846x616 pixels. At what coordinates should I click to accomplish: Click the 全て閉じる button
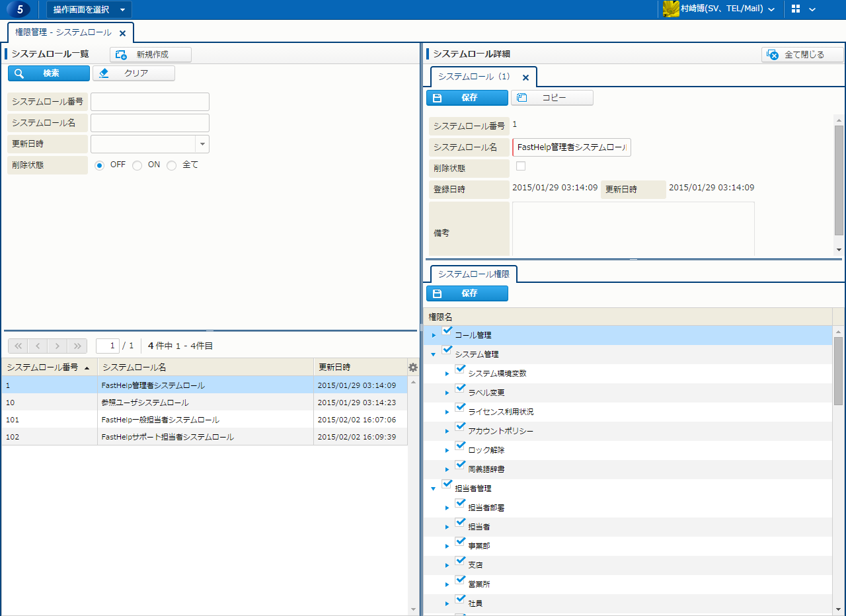tap(802, 55)
